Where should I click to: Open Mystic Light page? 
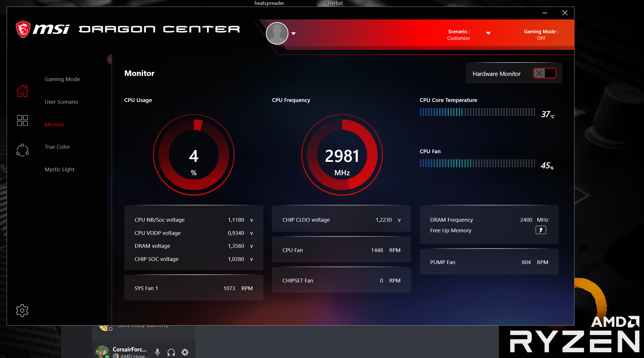pos(60,169)
